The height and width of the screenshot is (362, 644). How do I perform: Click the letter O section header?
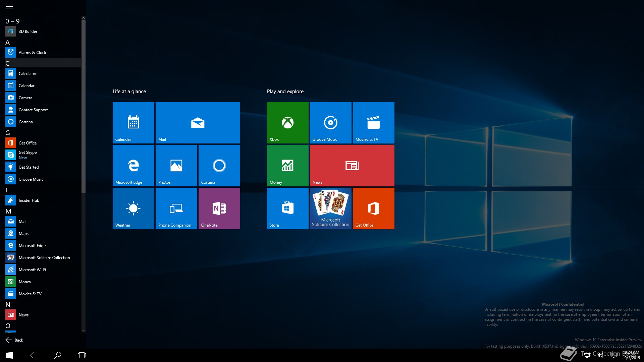point(43,326)
